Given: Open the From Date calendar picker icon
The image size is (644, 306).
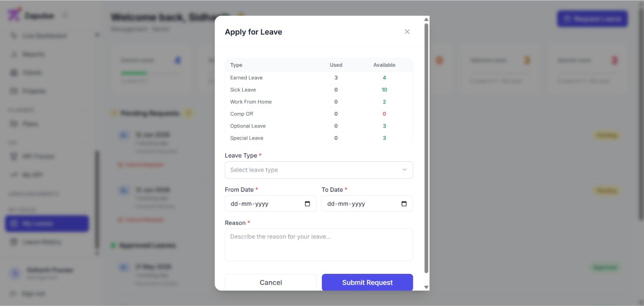Looking at the screenshot, I should pos(308,204).
